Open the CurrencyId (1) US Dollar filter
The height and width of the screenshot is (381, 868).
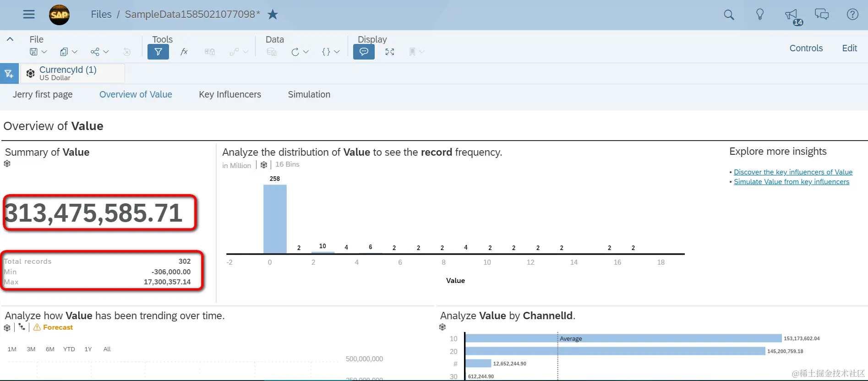point(73,73)
